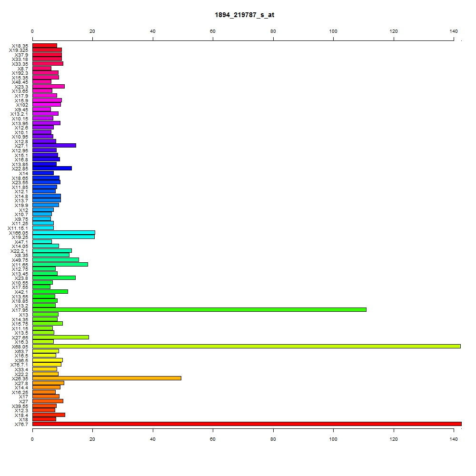Screen dimensions: 476x476
Task: Select the row label X17.95
Action: (x=20, y=310)
